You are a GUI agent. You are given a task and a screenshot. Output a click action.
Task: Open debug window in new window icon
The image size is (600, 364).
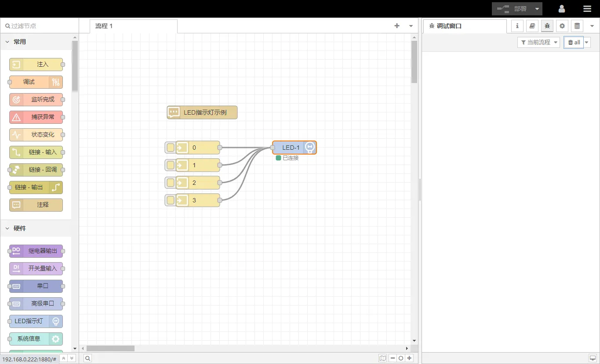tap(593, 358)
